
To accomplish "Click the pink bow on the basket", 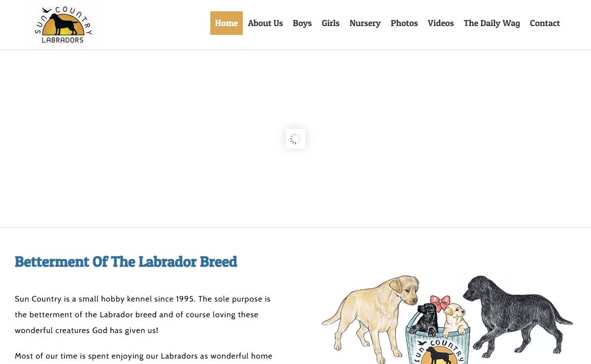I will [440, 302].
